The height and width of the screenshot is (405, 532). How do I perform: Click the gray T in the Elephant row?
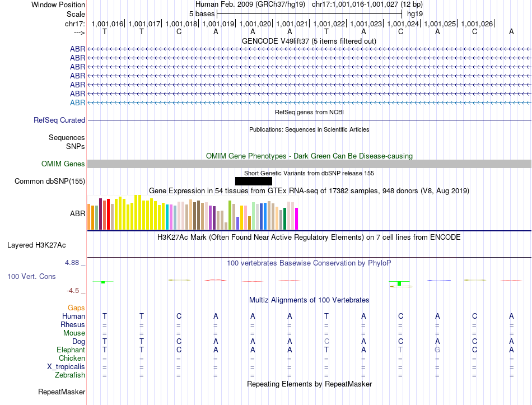pos(400,350)
